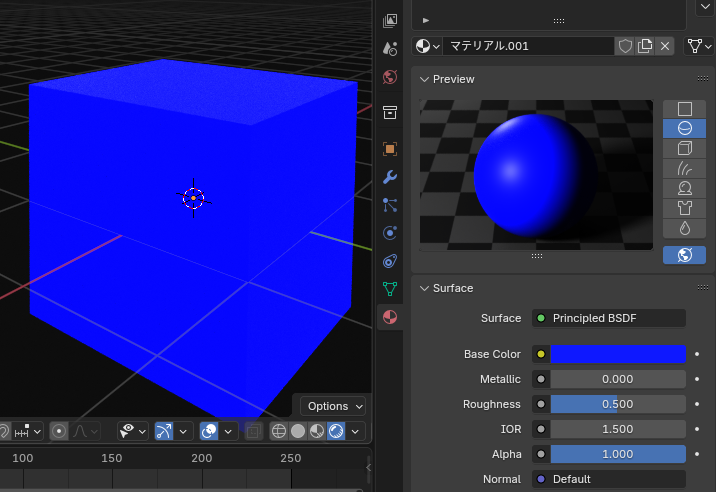716x492 pixels.
Task: Toggle viewport overlays display
Action: (x=209, y=431)
